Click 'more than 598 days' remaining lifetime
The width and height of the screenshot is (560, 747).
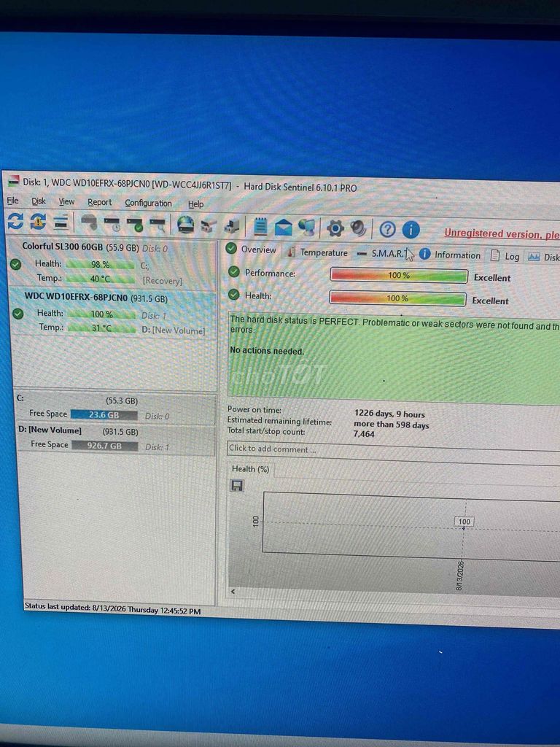[392, 425]
